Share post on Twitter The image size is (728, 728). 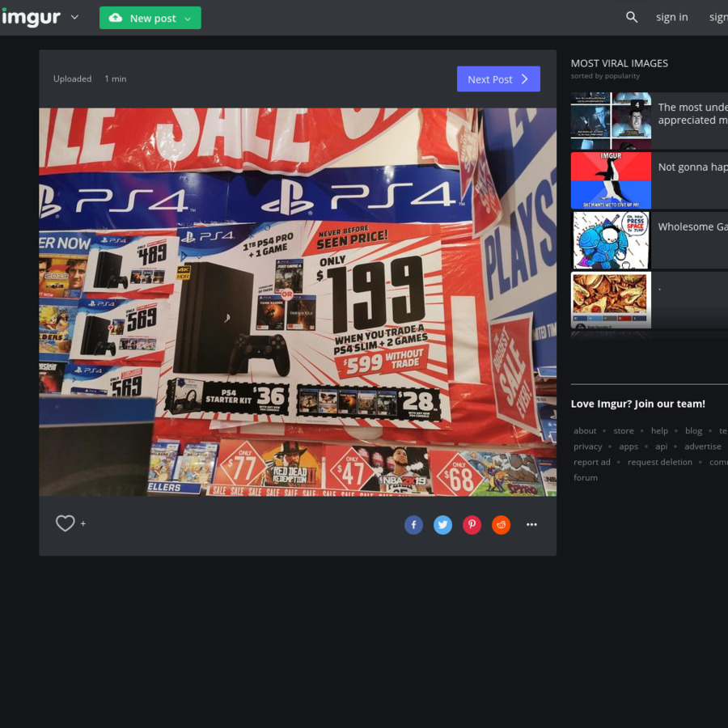(442, 525)
